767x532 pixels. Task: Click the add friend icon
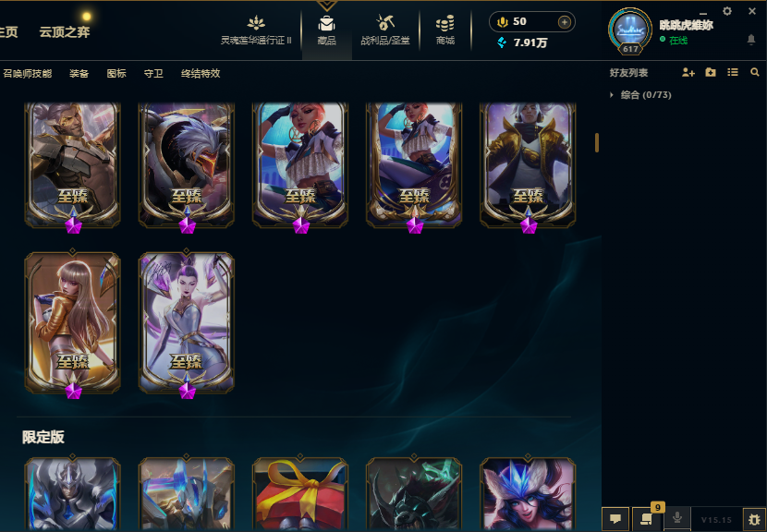(x=688, y=72)
